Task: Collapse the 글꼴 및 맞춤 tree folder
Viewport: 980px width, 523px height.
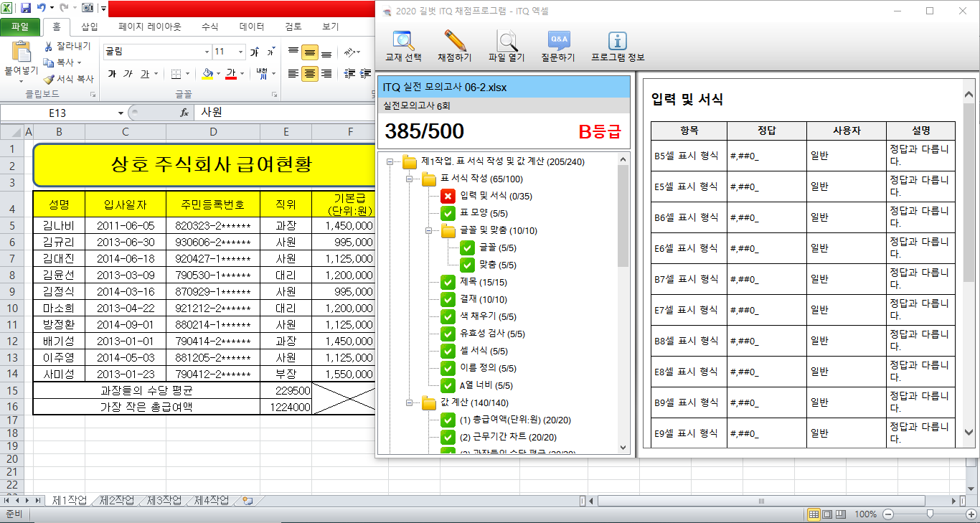Action: point(428,230)
